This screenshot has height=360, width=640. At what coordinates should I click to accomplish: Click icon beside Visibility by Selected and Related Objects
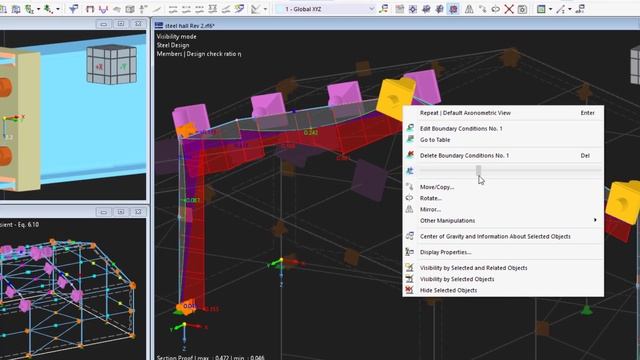409,267
